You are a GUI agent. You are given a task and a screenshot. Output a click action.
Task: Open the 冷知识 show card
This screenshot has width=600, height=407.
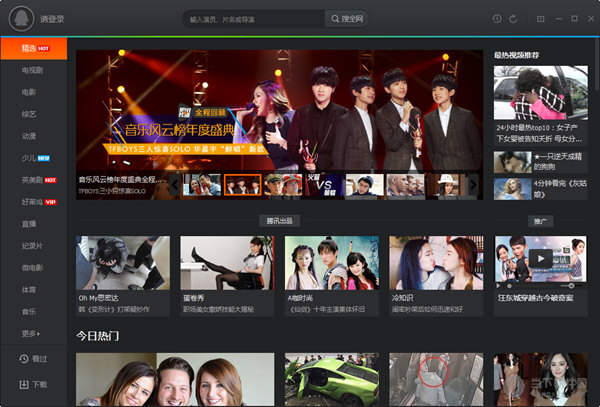click(436, 276)
